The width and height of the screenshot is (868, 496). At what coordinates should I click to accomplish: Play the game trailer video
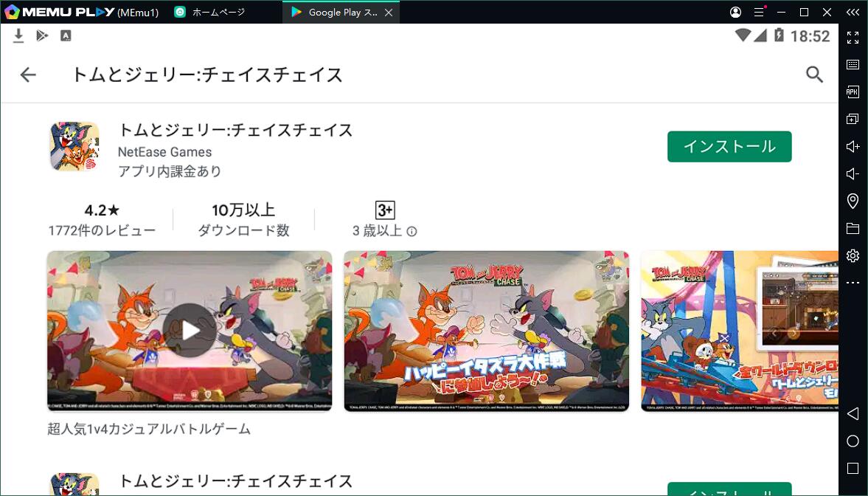pyautogui.click(x=190, y=331)
